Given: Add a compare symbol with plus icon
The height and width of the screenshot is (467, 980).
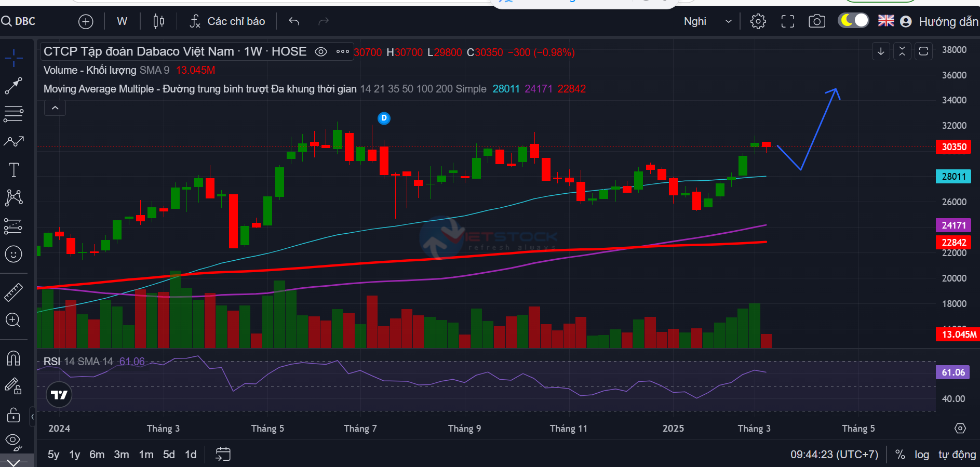Looking at the screenshot, I should point(86,21).
